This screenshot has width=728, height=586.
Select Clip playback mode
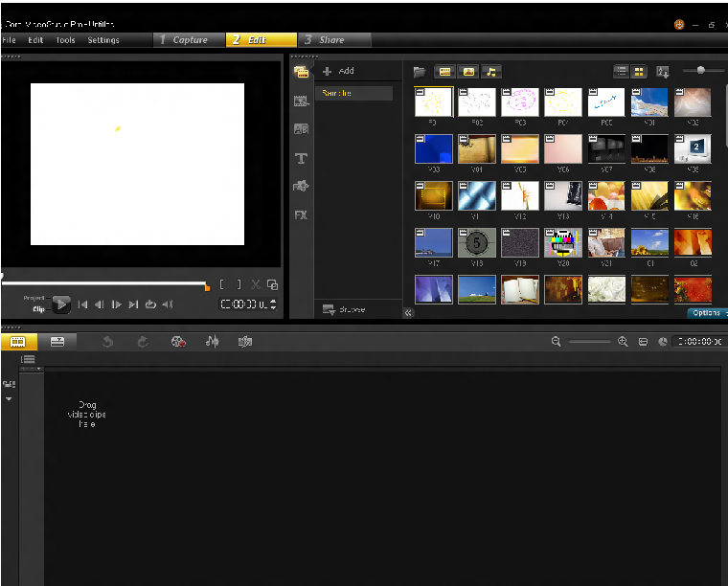point(38,309)
